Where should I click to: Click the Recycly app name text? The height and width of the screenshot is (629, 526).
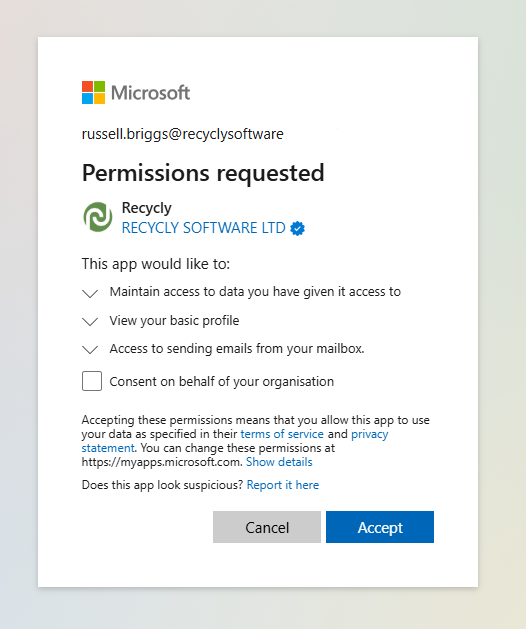point(146,208)
